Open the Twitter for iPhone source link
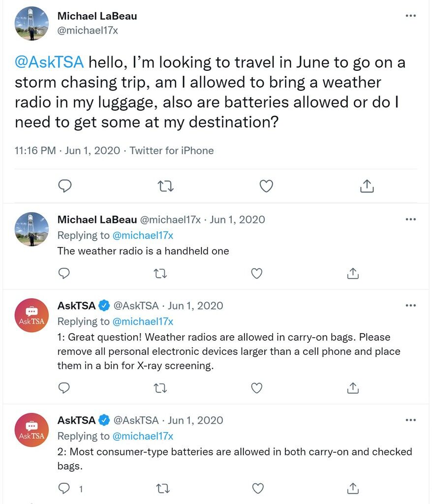Screen dimensions: 432x504 171,151
